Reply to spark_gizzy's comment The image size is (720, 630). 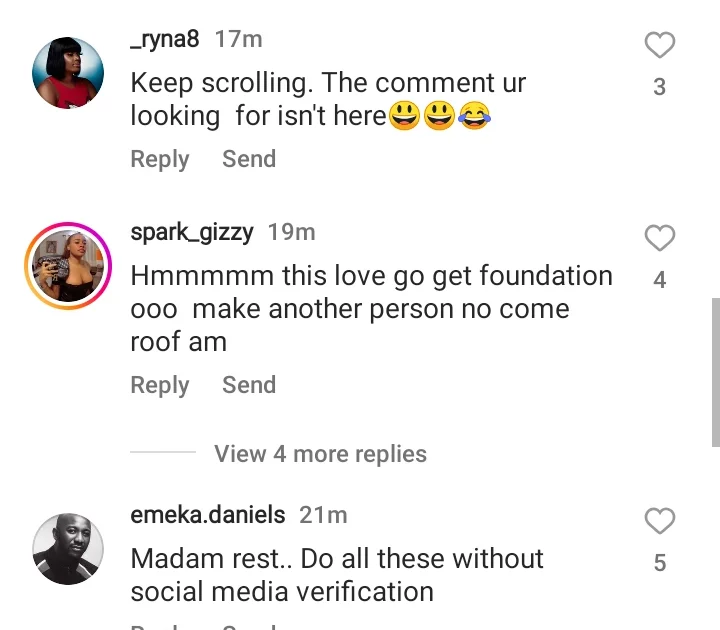click(159, 385)
